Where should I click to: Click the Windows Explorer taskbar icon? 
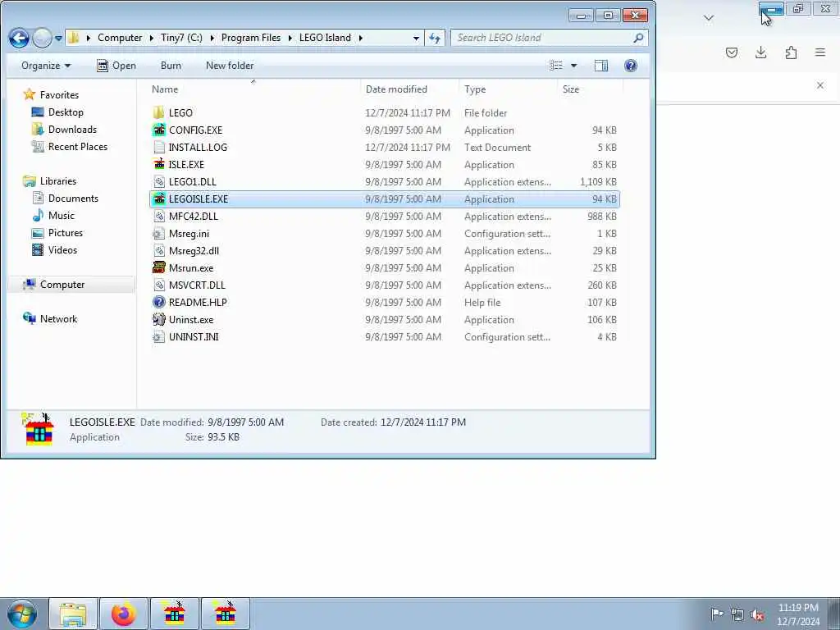point(73,614)
